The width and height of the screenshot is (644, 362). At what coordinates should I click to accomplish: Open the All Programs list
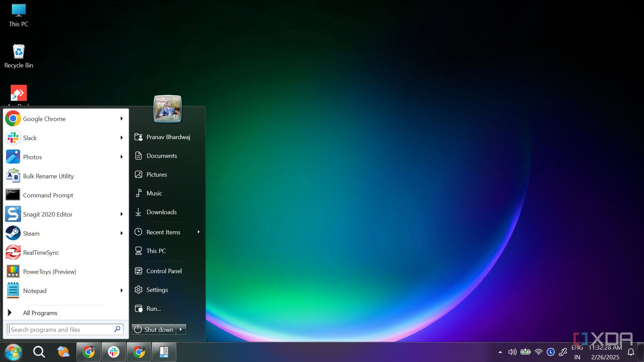click(40, 313)
